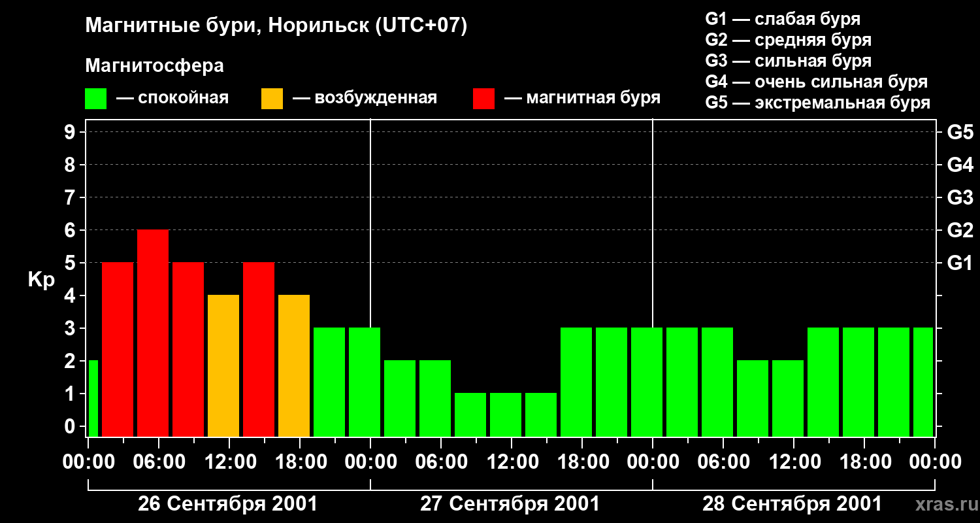Select the green bar at 06:00 on 28 September
980x523 pixels.
click(x=717, y=382)
